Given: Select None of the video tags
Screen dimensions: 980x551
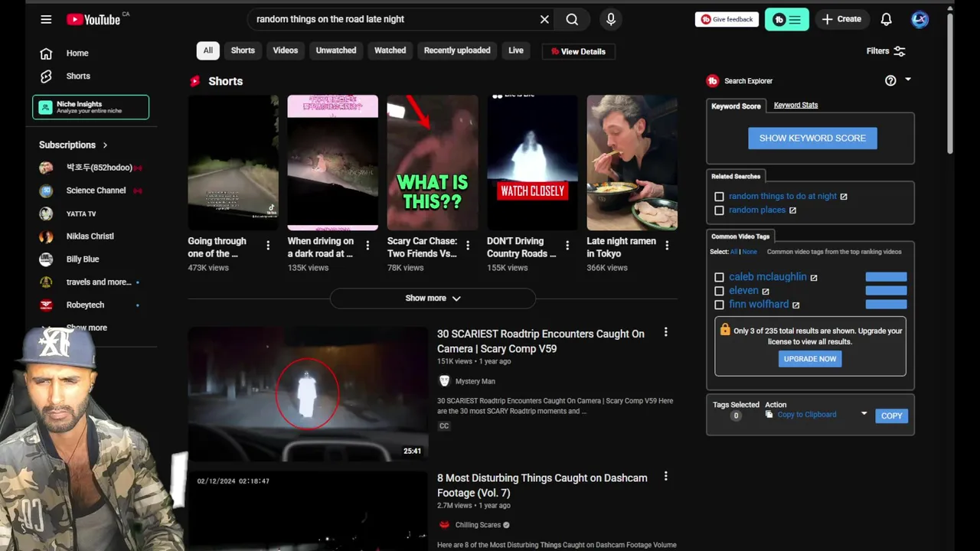Looking at the screenshot, I should pyautogui.click(x=750, y=252).
